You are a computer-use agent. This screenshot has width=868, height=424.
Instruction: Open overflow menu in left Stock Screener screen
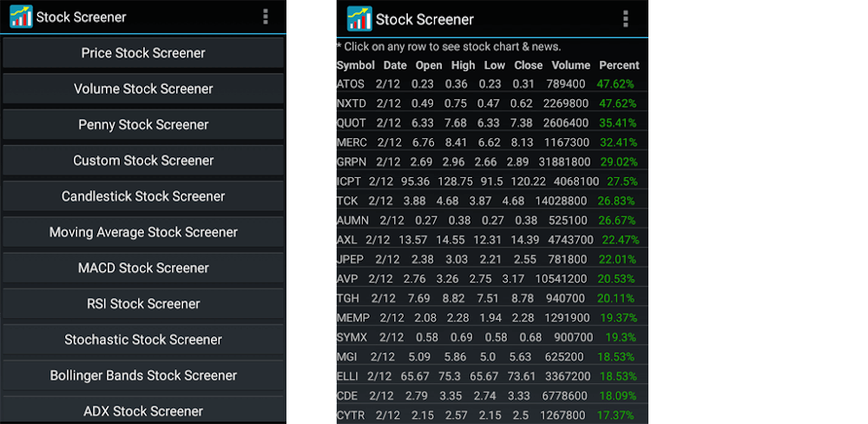[x=266, y=17]
